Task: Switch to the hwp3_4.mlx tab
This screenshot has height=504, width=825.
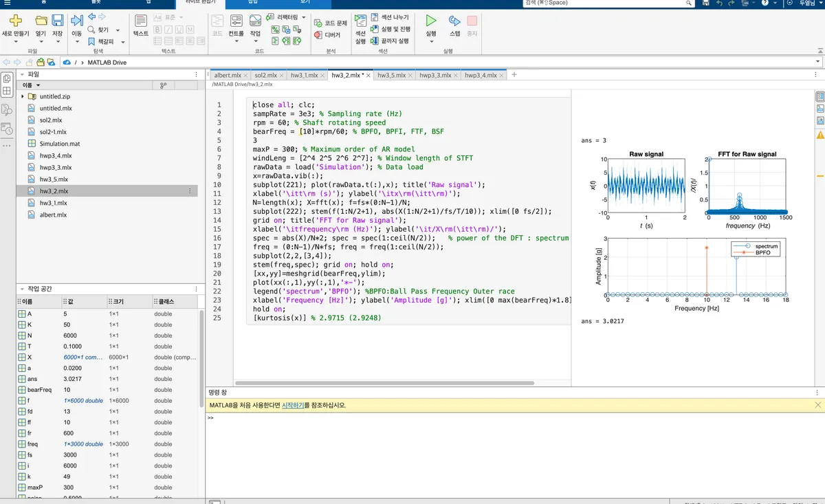Action: pos(481,75)
